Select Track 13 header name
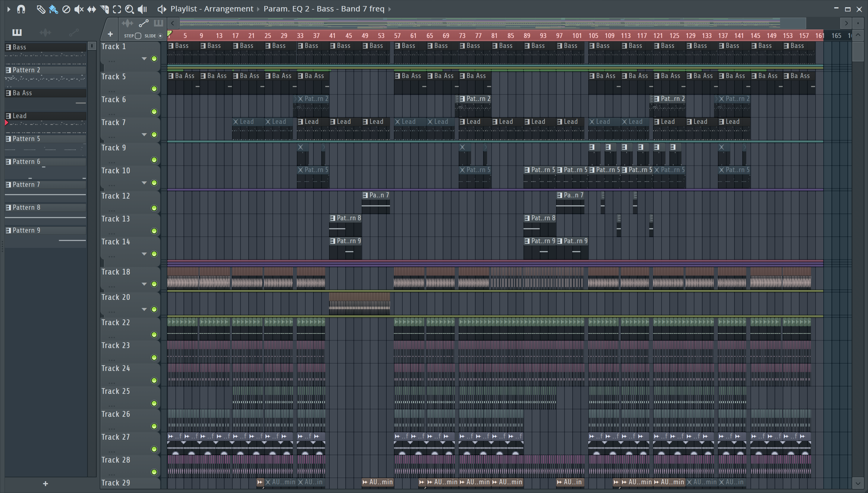868x493 pixels. coord(115,219)
